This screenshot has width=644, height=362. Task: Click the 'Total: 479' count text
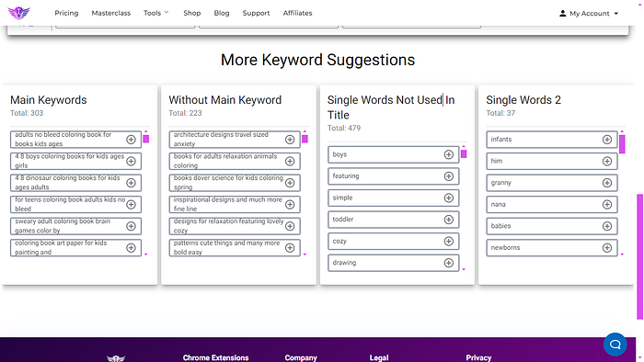tap(344, 129)
